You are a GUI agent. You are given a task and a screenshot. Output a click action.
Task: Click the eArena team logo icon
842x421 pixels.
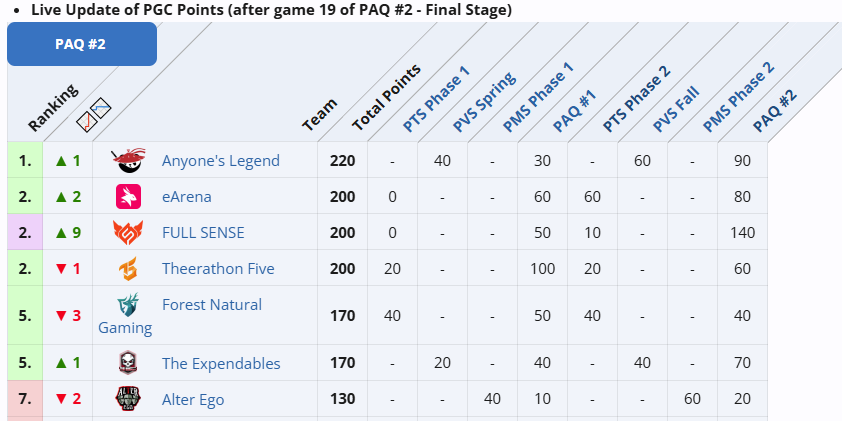click(x=129, y=196)
